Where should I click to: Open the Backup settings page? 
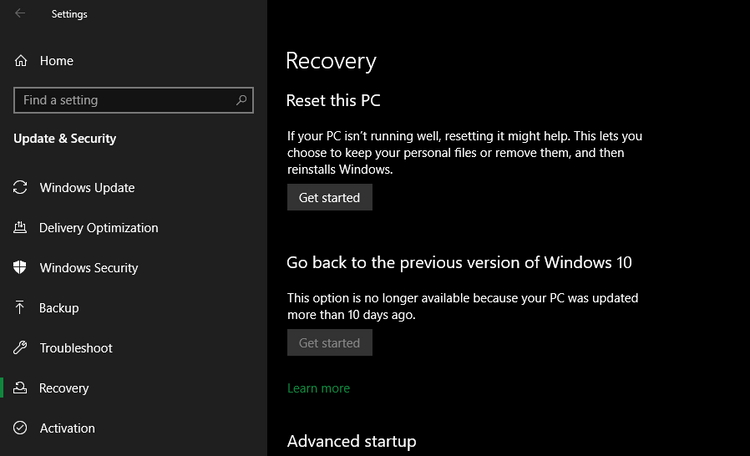59,308
